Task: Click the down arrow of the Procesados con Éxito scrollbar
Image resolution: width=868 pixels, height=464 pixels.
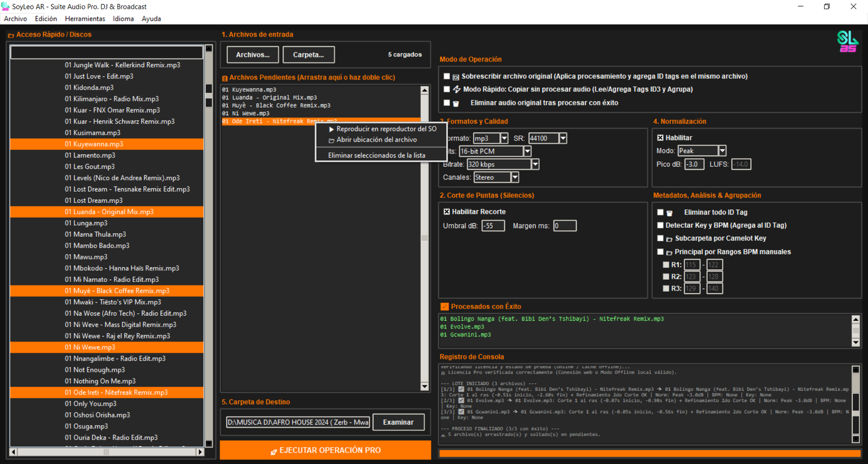Action: (856, 343)
